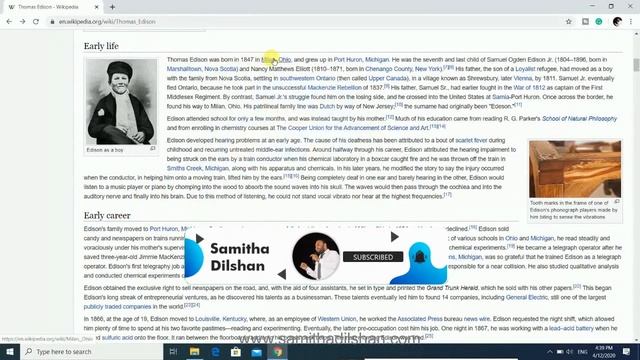Open the Sarnia link
The image size is (640, 360).
(x=500, y=97)
